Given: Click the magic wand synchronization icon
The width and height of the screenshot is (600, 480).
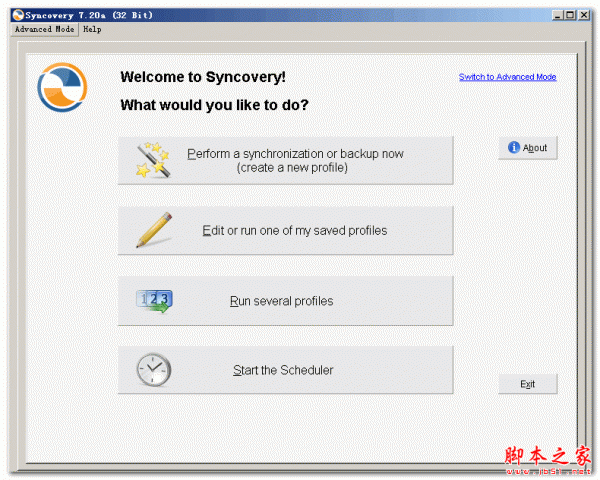Looking at the screenshot, I should click(x=153, y=160).
